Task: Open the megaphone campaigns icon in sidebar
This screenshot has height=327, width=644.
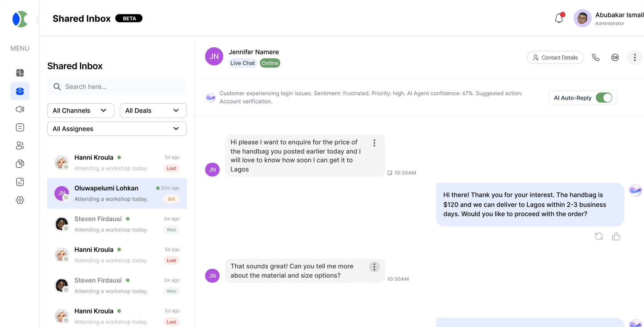Action: tap(20, 109)
